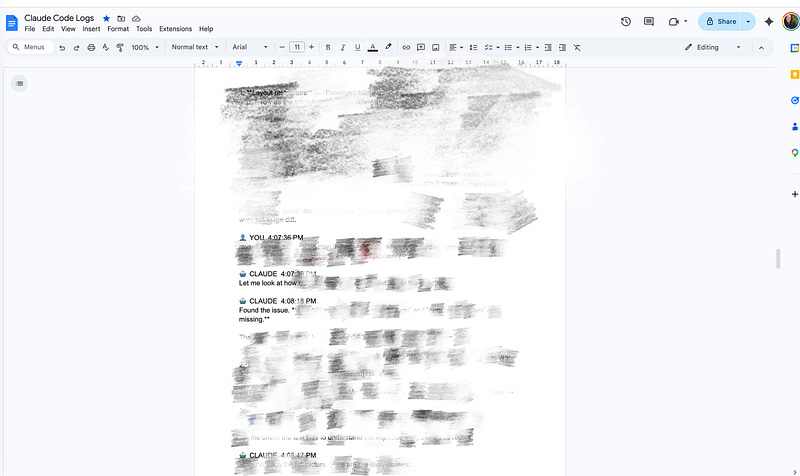Click the Google Docs home icon
The image size is (800, 476).
click(x=12, y=22)
